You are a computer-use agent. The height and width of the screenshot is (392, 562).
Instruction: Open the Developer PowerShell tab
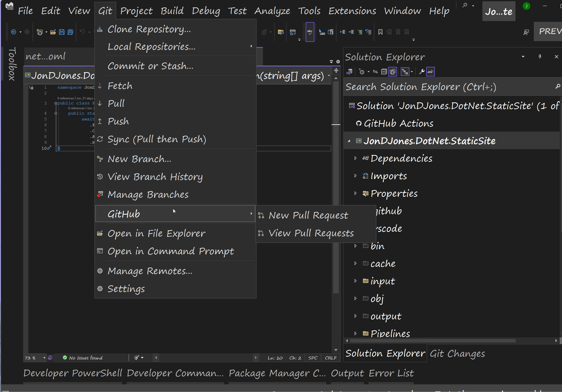[73, 373]
